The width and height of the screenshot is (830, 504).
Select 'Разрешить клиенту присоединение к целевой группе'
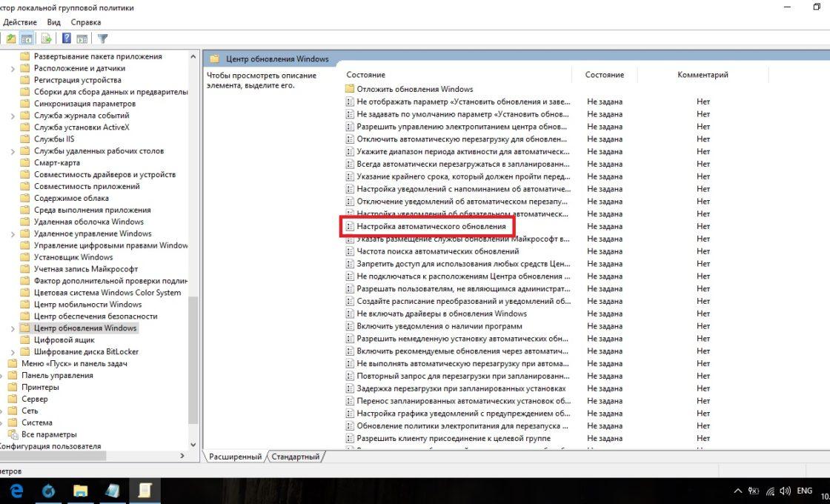point(454,438)
